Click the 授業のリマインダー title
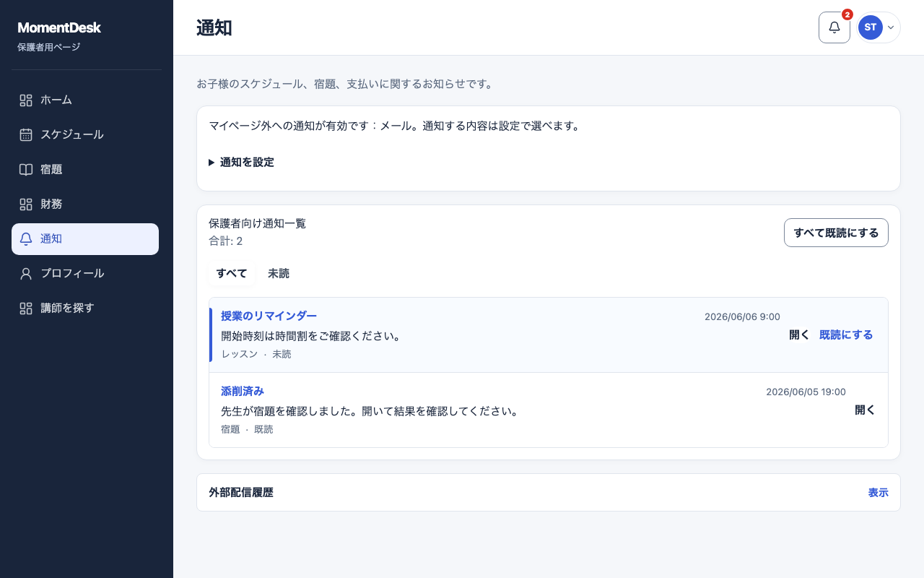 [x=269, y=316]
